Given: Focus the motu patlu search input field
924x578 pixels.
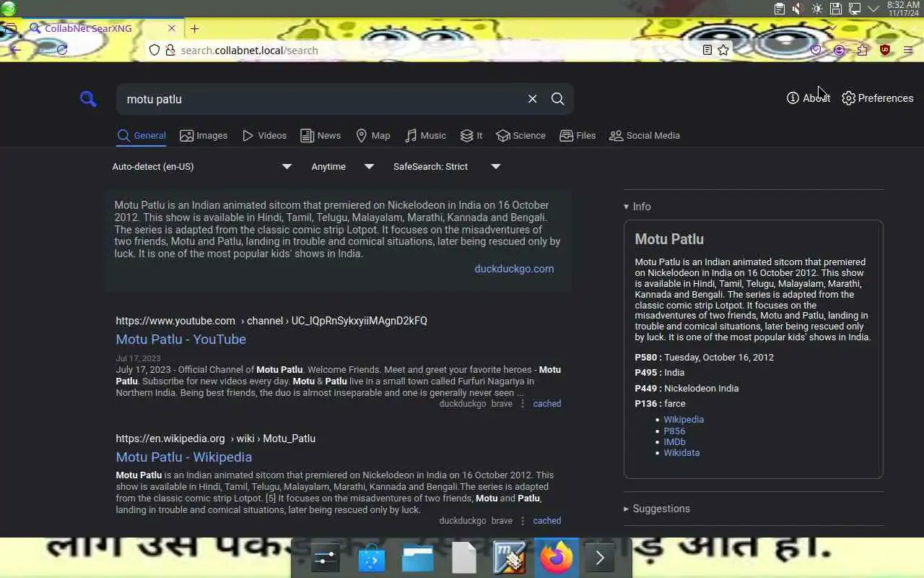Looking at the screenshot, I should point(321,99).
